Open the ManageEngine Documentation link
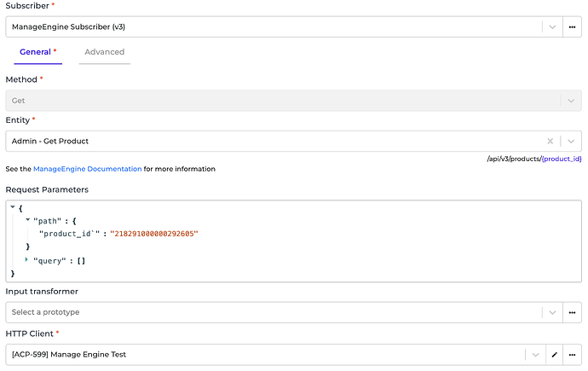Viewport: 588px width, 371px height. tap(88, 169)
